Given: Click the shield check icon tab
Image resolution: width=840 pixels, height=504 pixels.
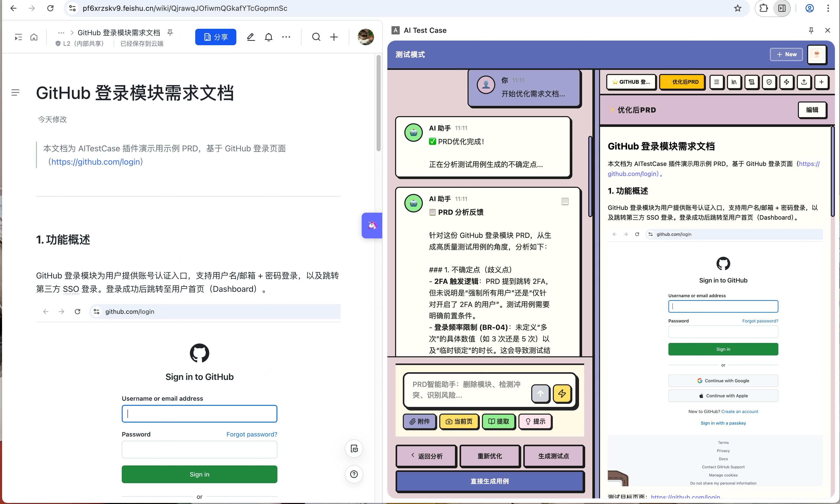Looking at the screenshot, I should 769,82.
